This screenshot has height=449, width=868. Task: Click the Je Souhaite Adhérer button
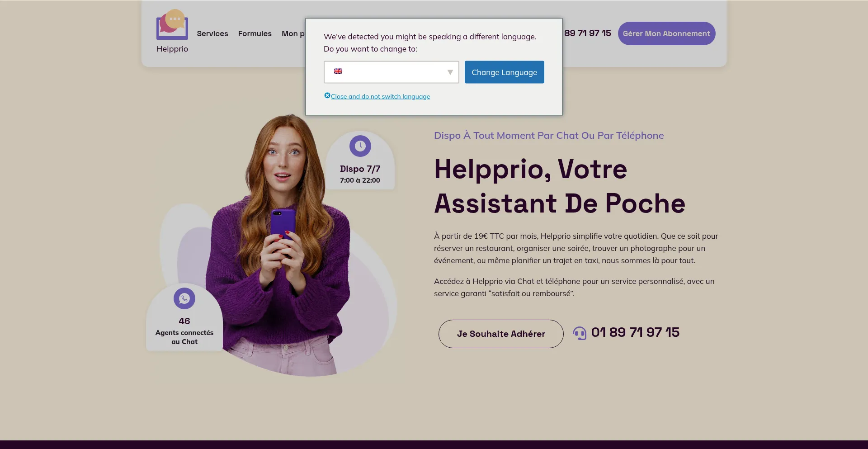tap(501, 334)
